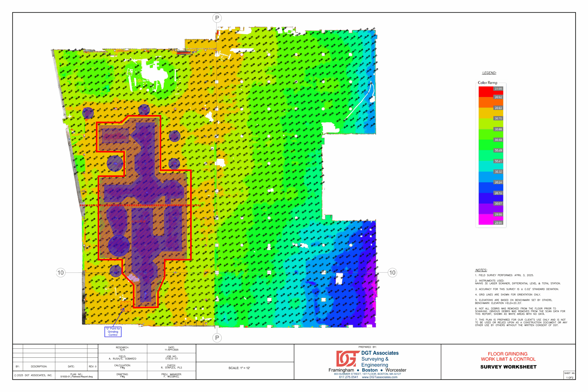The width and height of the screenshot is (588, 392).
Task: Select the "0" Point for Grinding Control label box
Action: (113, 332)
